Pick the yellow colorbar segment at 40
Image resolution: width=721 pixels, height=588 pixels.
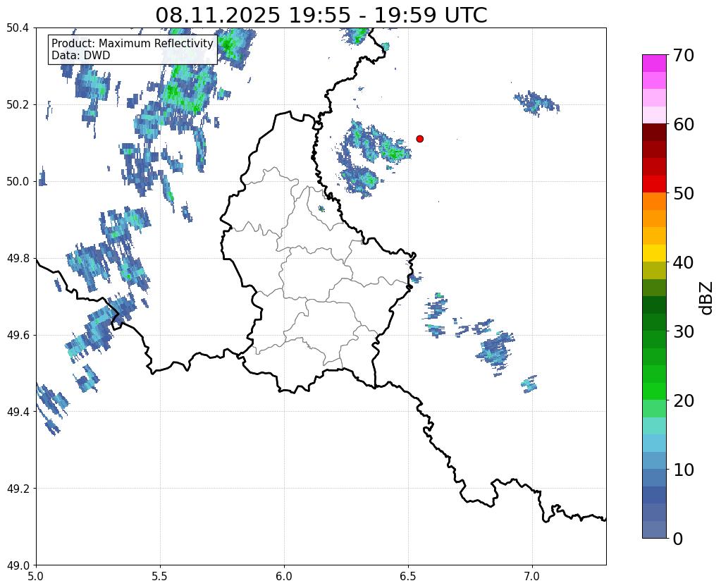coord(654,253)
